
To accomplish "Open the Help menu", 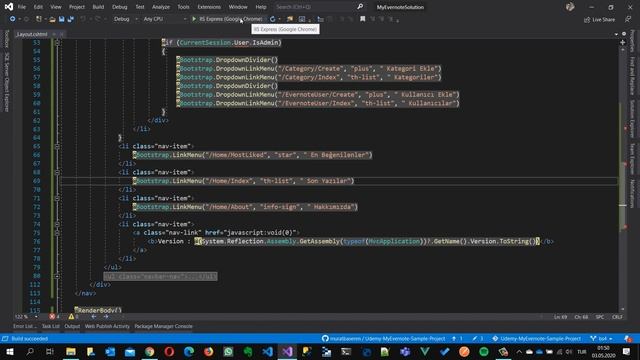I will [261, 7].
